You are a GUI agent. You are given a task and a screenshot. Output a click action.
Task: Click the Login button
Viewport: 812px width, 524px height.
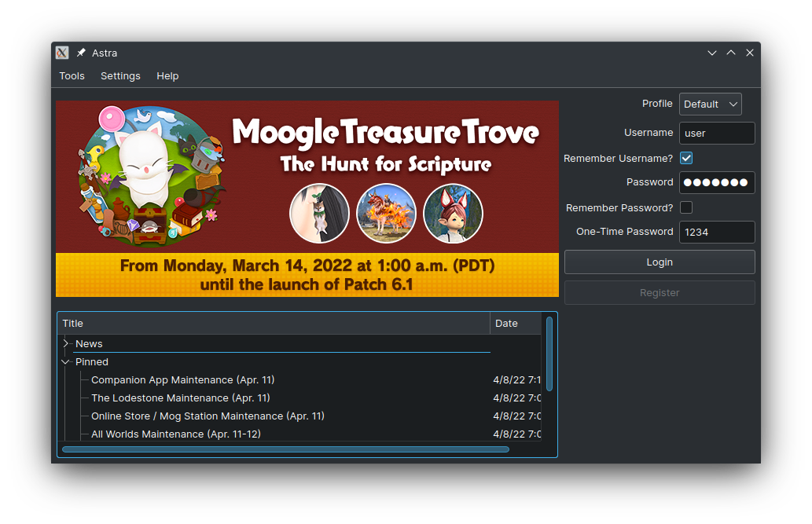pyautogui.click(x=660, y=262)
